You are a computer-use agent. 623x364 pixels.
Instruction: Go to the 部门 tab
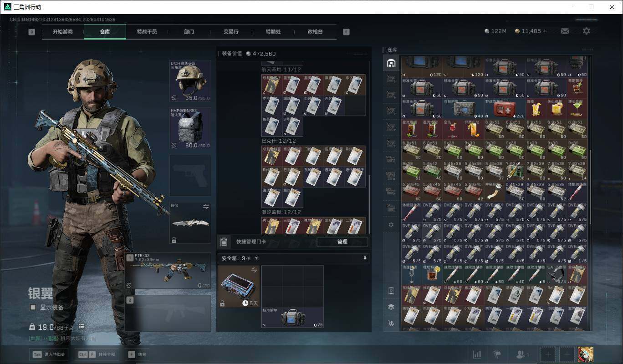coord(189,32)
